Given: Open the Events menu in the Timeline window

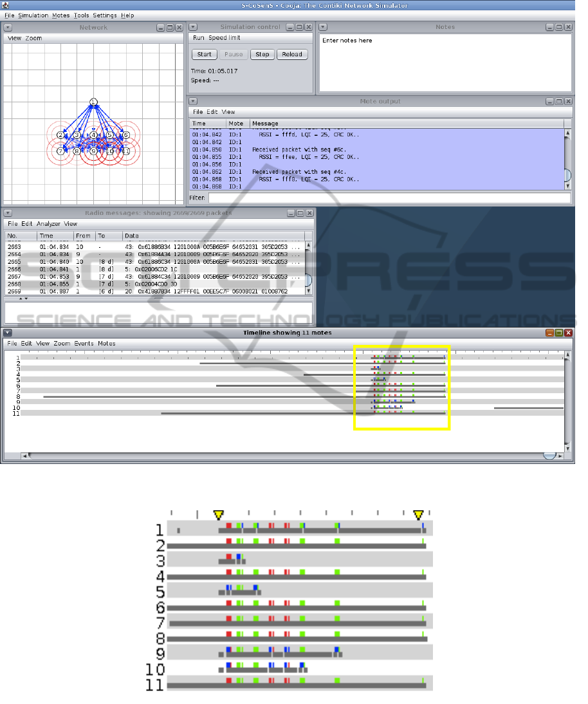Looking at the screenshot, I should (x=84, y=344).
